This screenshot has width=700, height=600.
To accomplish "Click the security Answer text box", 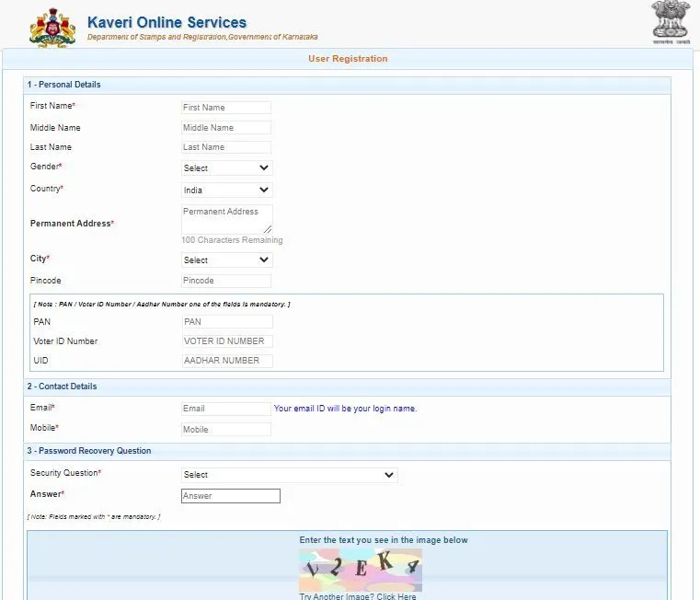I will 230,496.
